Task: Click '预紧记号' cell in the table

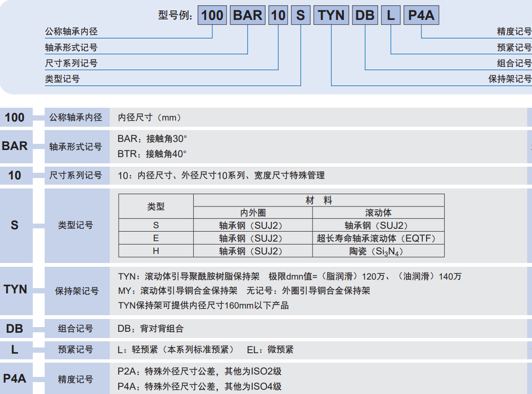Action: [77, 350]
